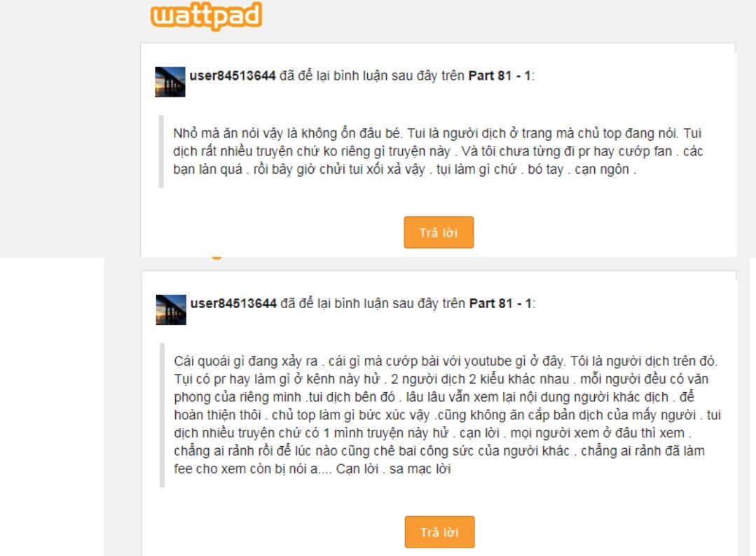Click the phrase "sa mạc lời" ending the comment

coord(420,469)
